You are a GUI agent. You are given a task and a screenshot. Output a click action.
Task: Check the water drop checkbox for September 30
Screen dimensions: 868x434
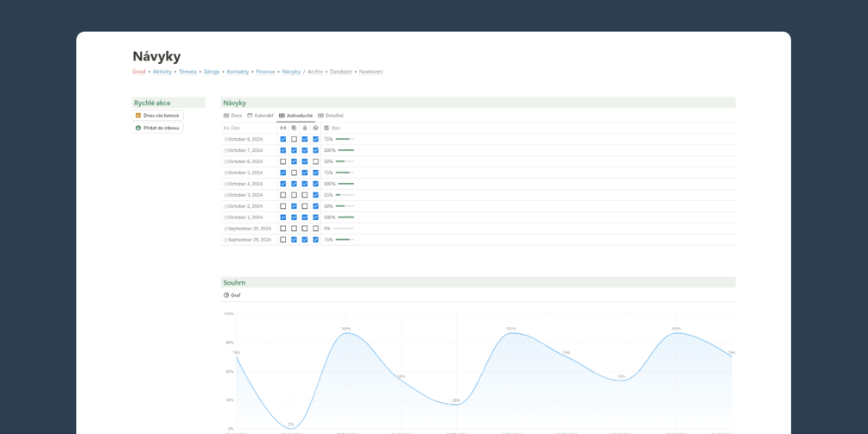pos(305,229)
